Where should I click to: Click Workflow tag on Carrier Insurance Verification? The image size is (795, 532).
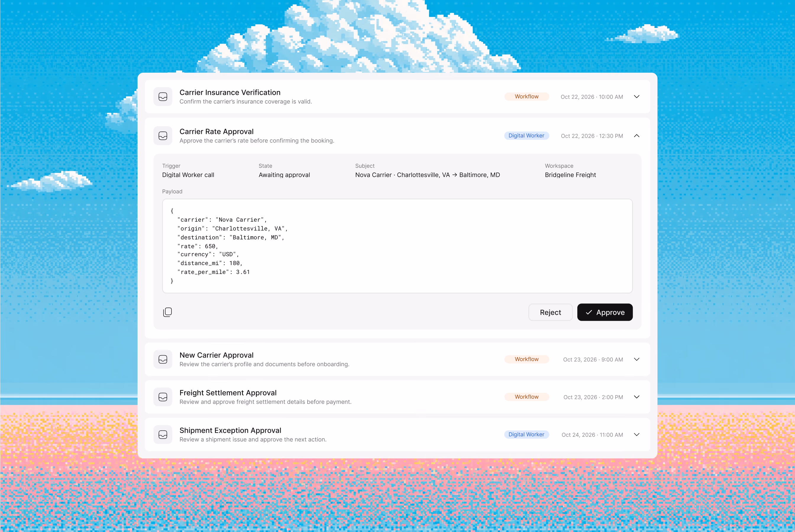point(526,97)
